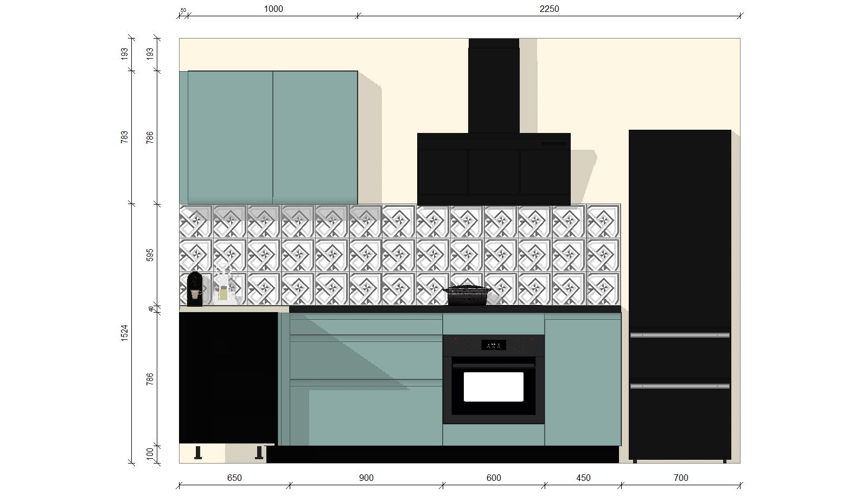Click the black range hood body

[494, 169]
